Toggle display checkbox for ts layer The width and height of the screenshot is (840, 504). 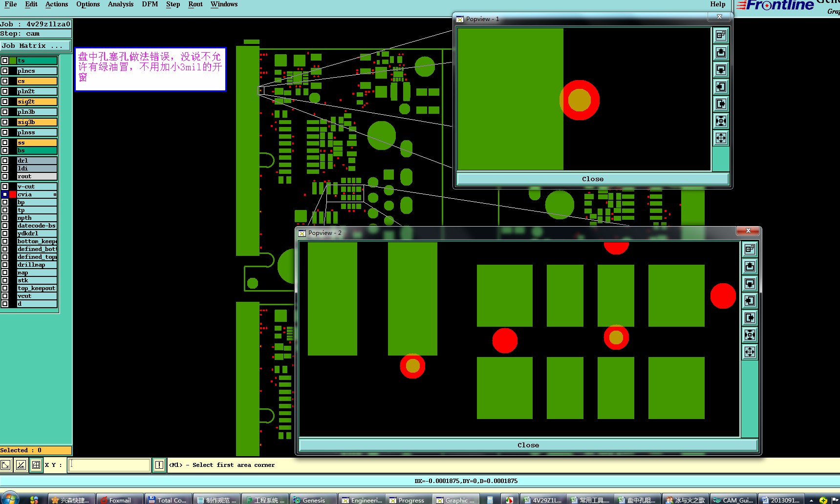[x=5, y=61]
